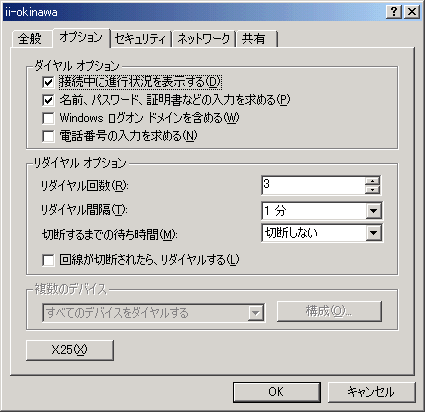Toggle 接続中に進行状況を表示する checkbox

pyautogui.click(x=48, y=82)
